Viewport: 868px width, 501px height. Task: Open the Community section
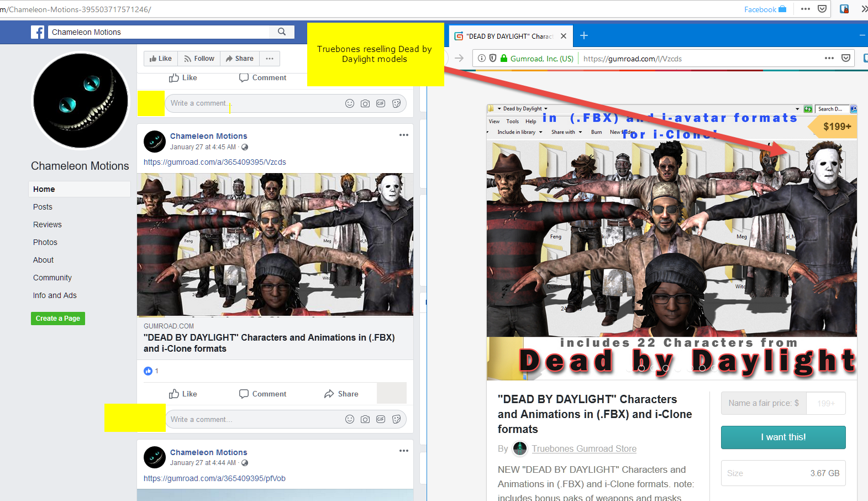(x=52, y=278)
